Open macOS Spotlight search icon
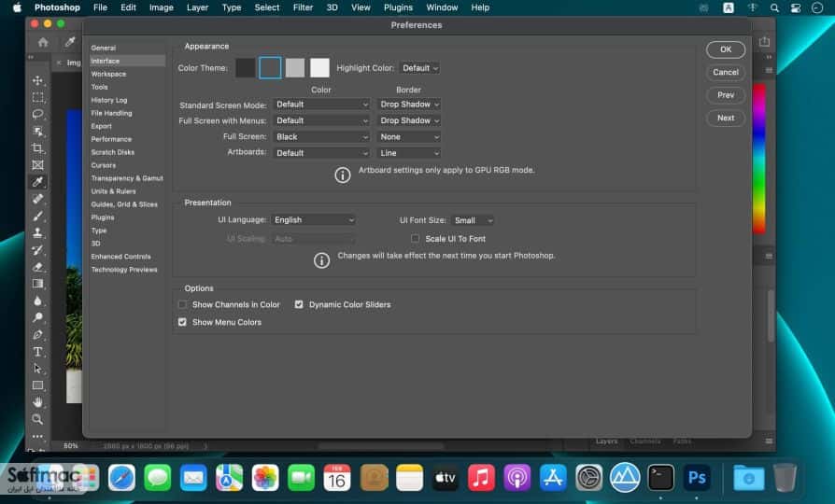Image resolution: width=835 pixels, height=504 pixels. [x=774, y=7]
